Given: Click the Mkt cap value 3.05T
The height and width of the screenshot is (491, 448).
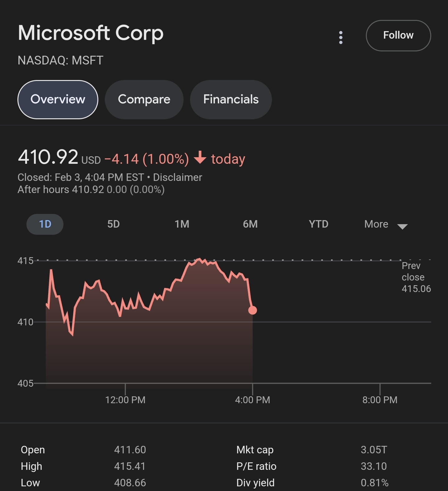Looking at the screenshot, I should point(374,450).
